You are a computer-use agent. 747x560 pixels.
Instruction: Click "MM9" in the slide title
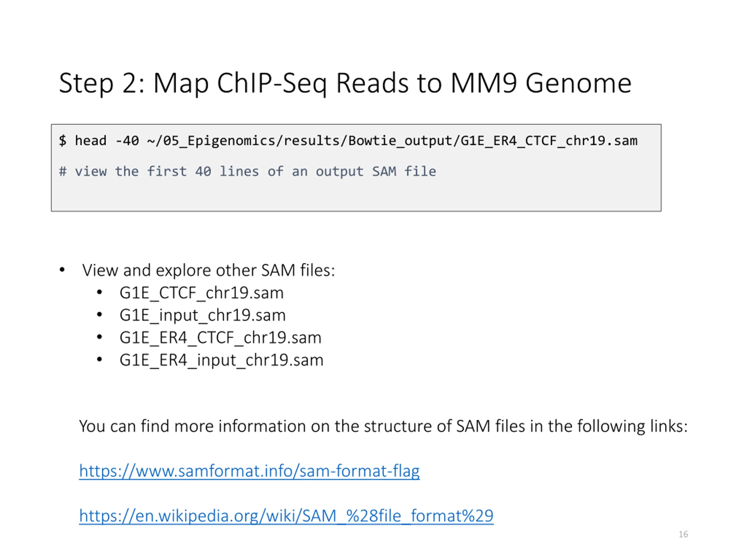(484, 83)
